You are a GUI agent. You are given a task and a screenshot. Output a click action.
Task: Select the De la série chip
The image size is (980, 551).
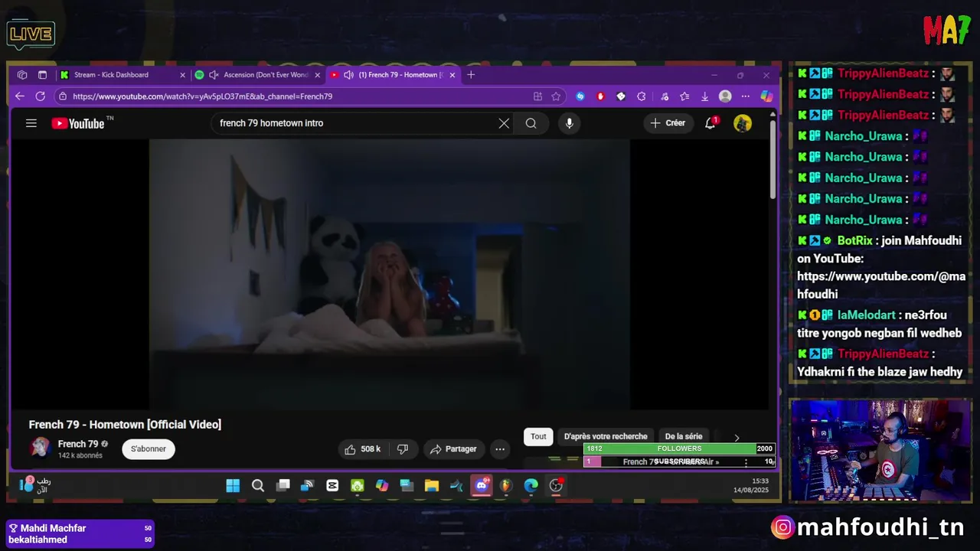point(684,437)
